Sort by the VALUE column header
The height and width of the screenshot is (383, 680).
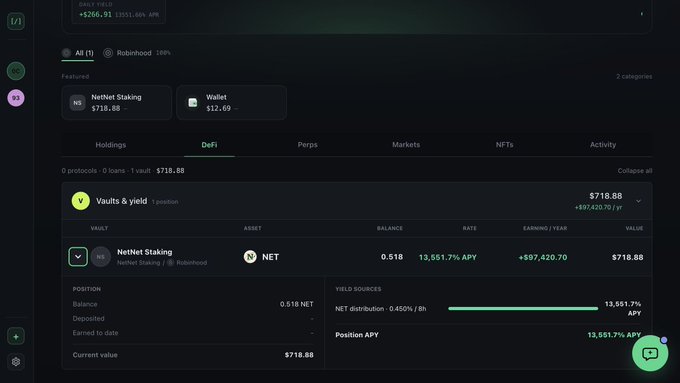click(634, 228)
